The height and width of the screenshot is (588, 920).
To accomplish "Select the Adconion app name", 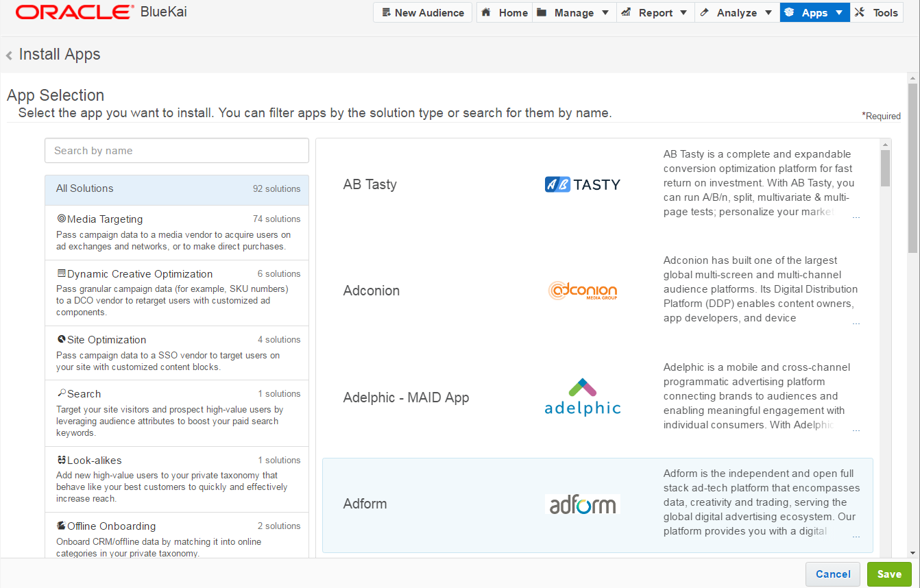I will pos(372,291).
